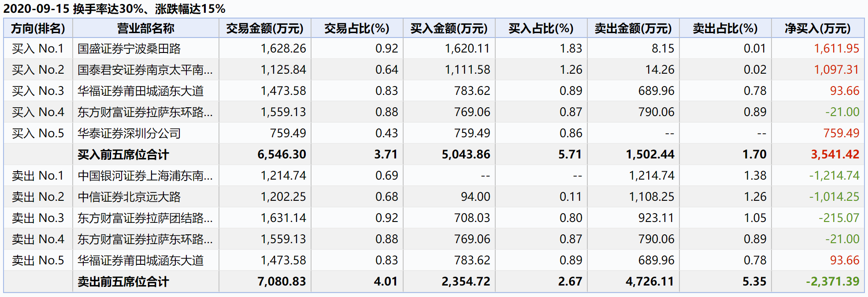Screen dimensions: 868x297
Task: Click broker name 国盛证券宁波桑田路
Action: 129,49
